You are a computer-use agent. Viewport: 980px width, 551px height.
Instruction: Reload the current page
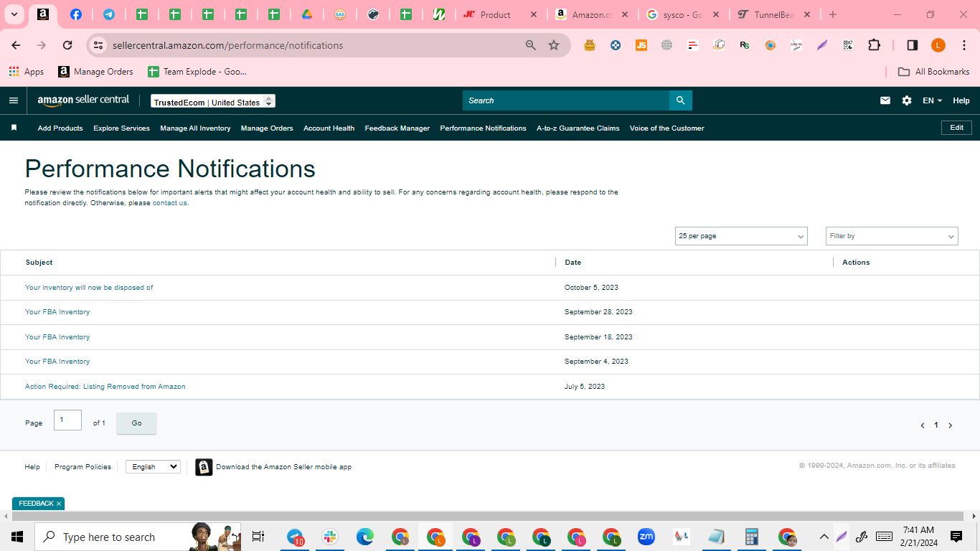click(x=67, y=45)
